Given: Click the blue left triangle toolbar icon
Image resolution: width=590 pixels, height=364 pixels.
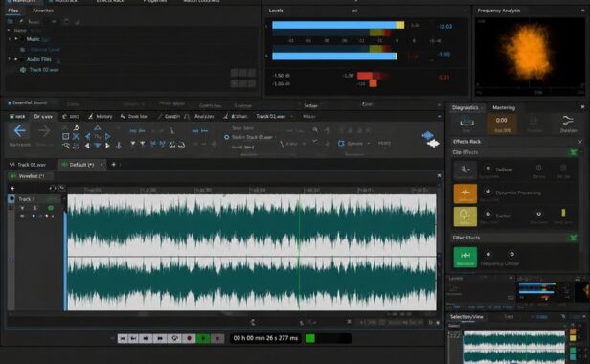Looking at the screenshot, I should pyautogui.click(x=88, y=136).
